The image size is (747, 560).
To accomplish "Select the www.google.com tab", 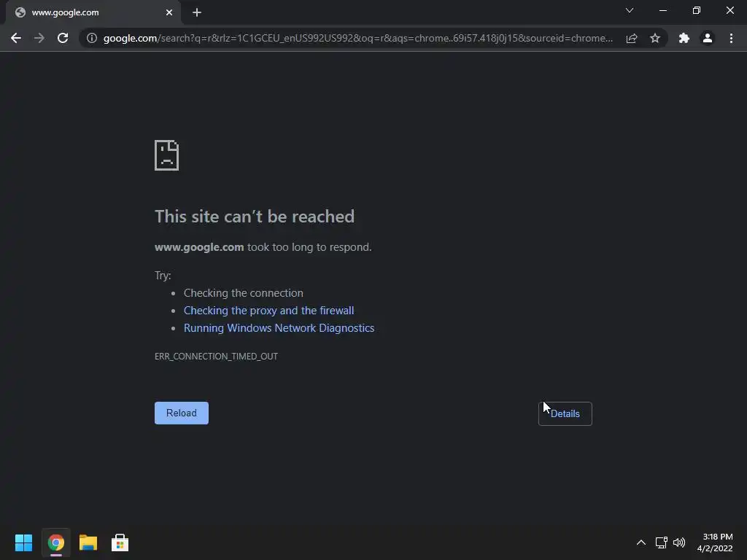I will tap(93, 12).
